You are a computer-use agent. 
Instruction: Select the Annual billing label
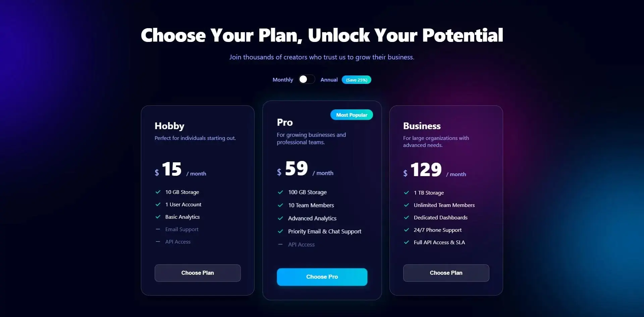(x=329, y=80)
